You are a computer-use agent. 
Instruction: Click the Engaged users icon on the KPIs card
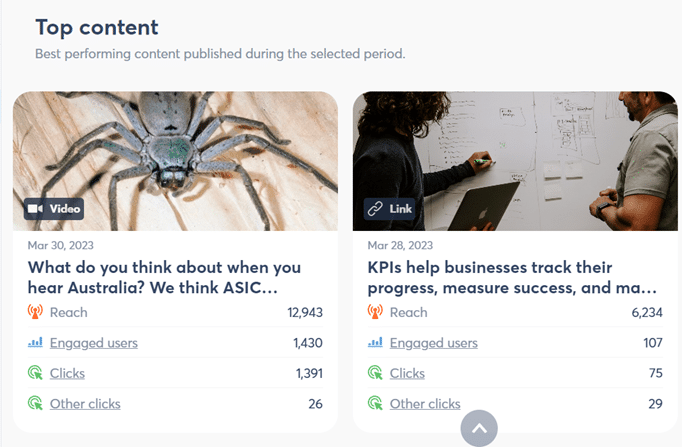pyautogui.click(x=375, y=343)
